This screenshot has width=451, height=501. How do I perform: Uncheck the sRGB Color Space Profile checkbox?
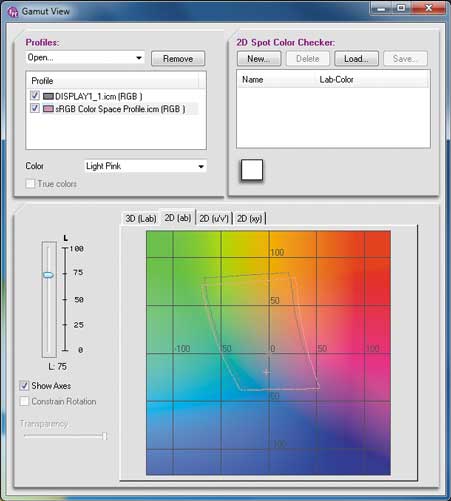(35, 108)
